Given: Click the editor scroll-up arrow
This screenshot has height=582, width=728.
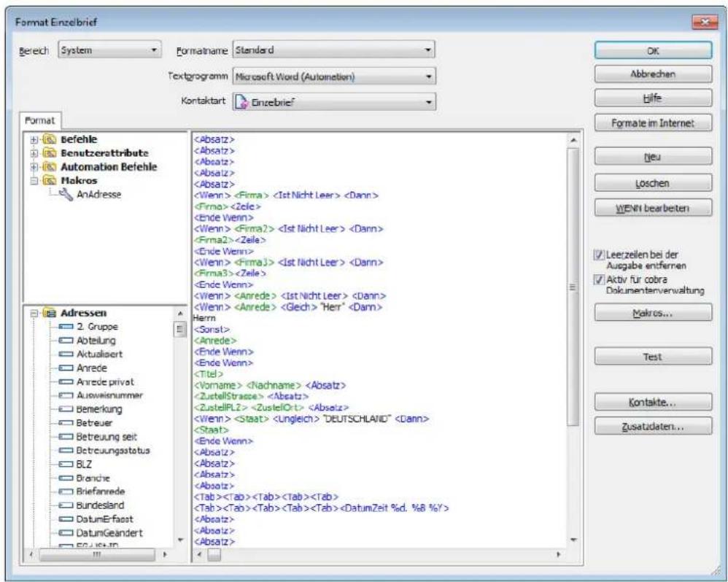Looking at the screenshot, I should tap(573, 140).
